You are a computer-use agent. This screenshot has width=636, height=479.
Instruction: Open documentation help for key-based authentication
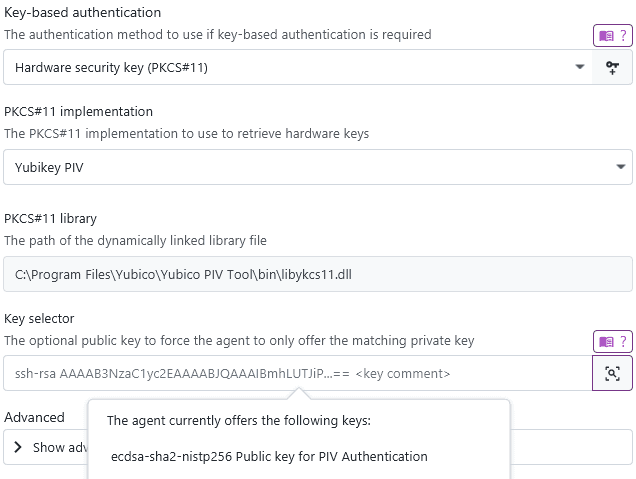tap(612, 36)
